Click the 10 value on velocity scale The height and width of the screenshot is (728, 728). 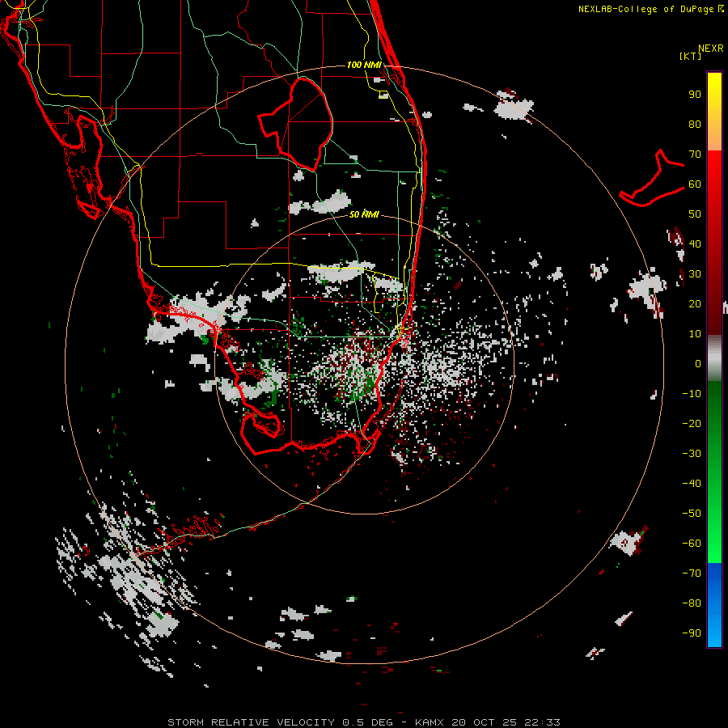[695, 334]
